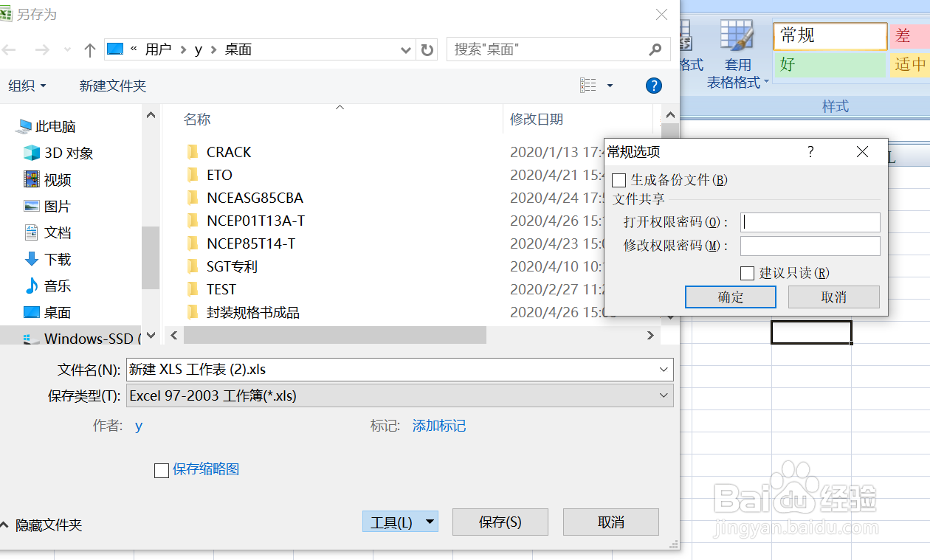
Task: Enable 生成备份文件 checkbox
Action: (619, 180)
